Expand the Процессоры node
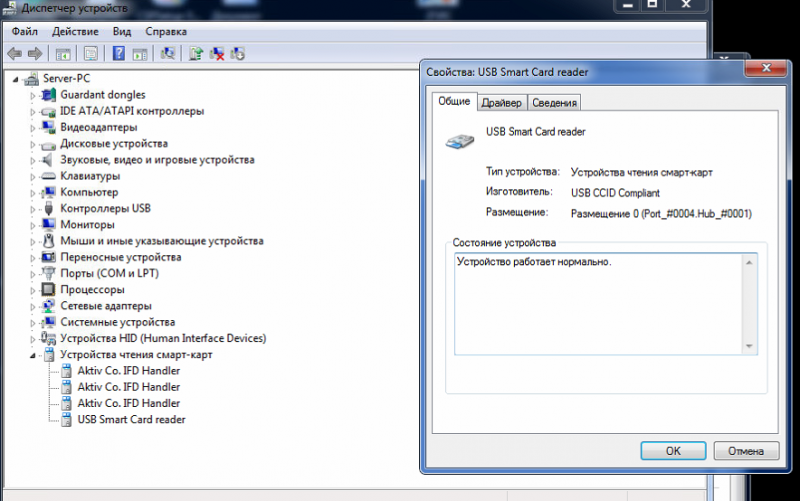Screen dimensions: 800x501 click(x=33, y=290)
